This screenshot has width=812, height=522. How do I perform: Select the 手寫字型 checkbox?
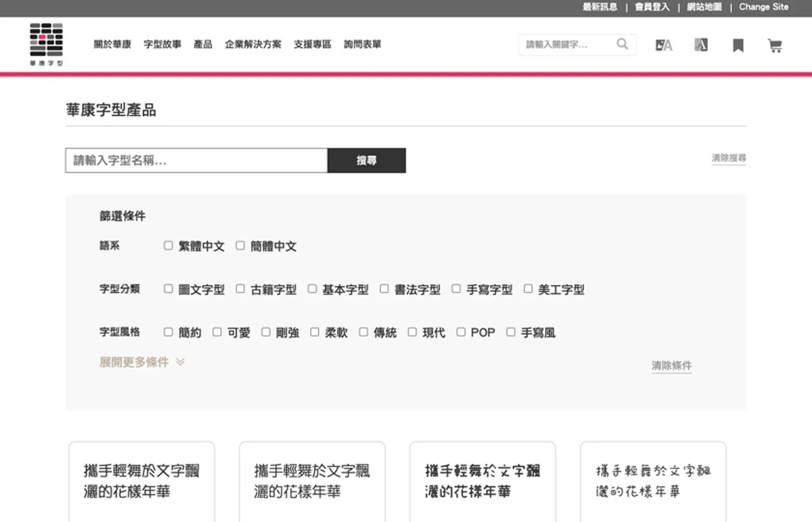click(456, 289)
